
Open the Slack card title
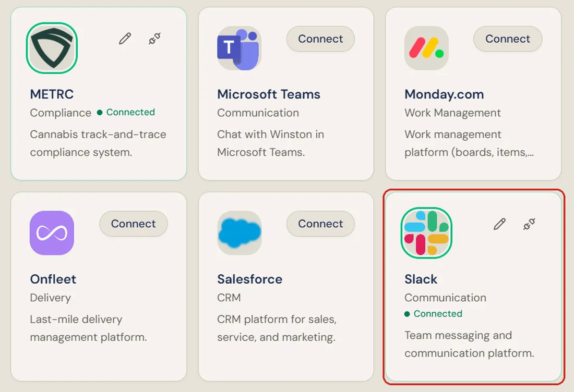pyautogui.click(x=421, y=279)
